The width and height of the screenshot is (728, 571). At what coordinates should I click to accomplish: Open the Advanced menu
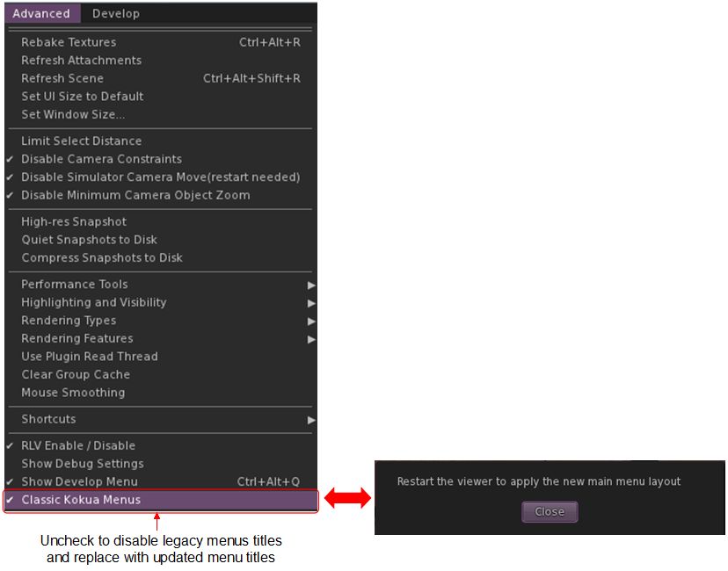point(41,13)
